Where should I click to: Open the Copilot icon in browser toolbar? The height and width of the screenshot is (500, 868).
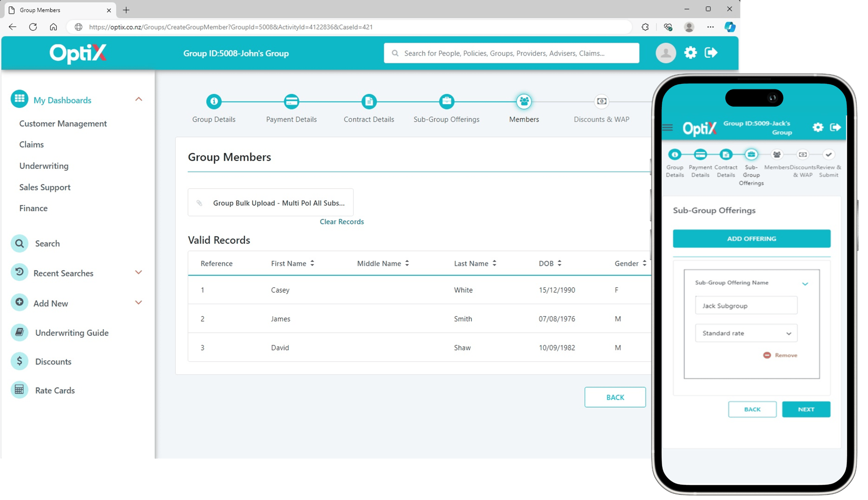(730, 27)
